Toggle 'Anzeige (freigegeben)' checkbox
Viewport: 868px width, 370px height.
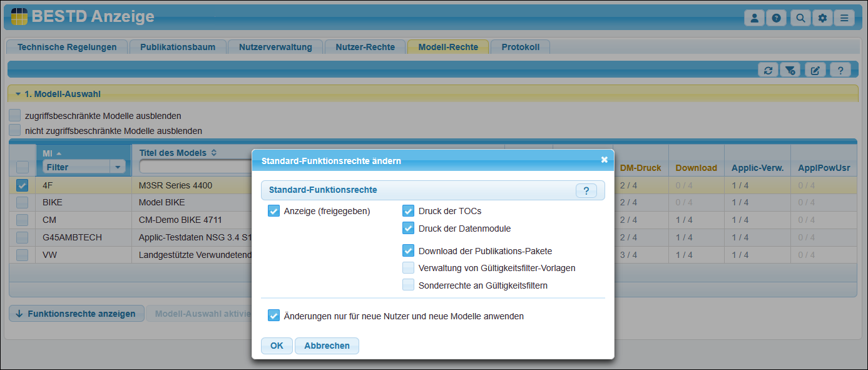point(273,211)
